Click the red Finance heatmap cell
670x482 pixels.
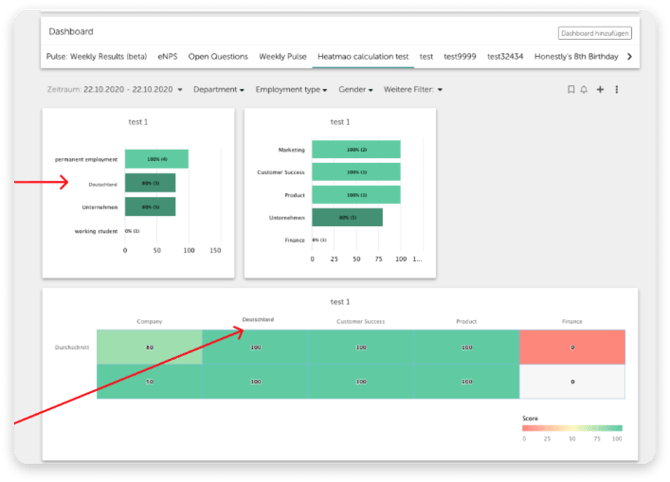572,347
